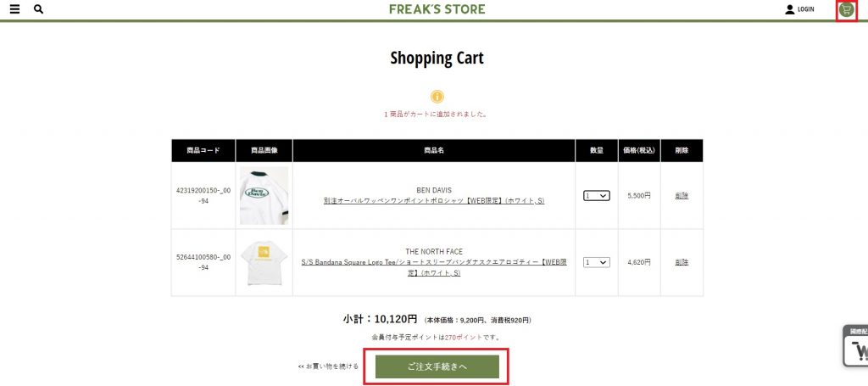Click the お買い物を続ける link
Viewport: 868px width, 386px height.
coord(328,366)
